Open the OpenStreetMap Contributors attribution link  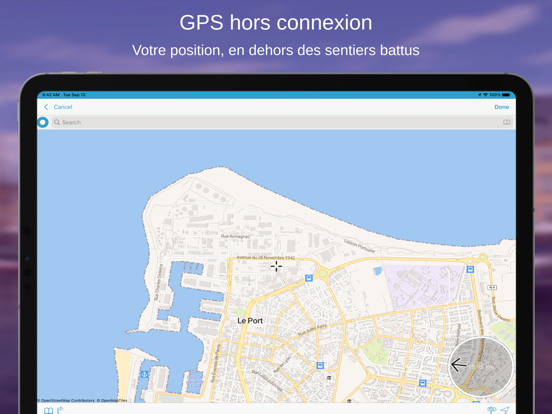tap(66, 400)
